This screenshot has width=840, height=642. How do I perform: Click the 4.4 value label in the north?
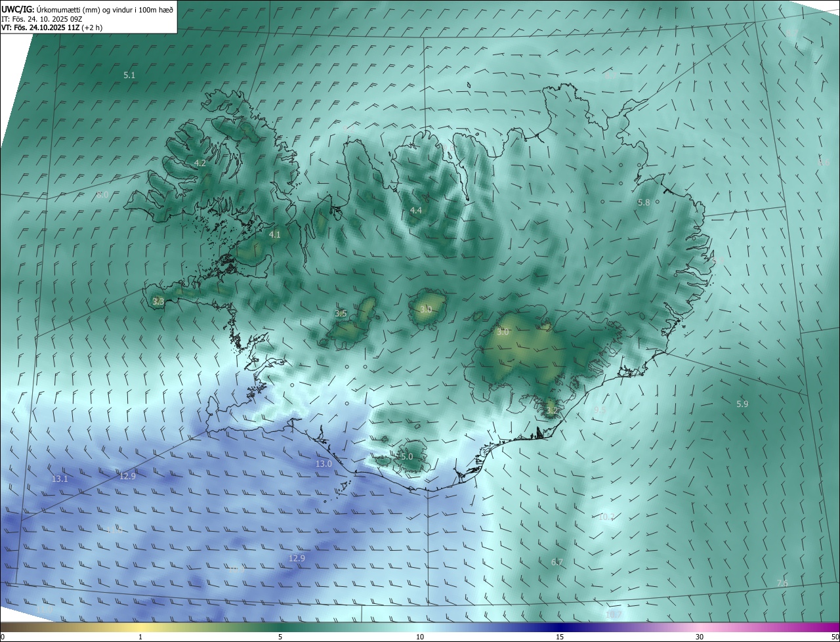416,211
